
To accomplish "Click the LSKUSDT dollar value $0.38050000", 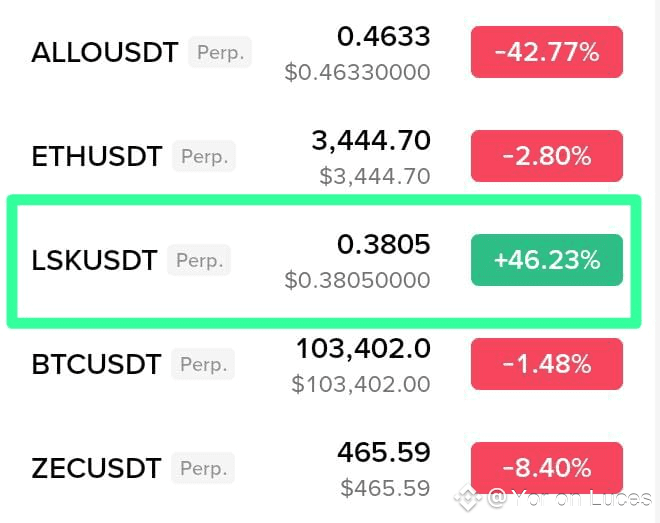I will point(357,280).
